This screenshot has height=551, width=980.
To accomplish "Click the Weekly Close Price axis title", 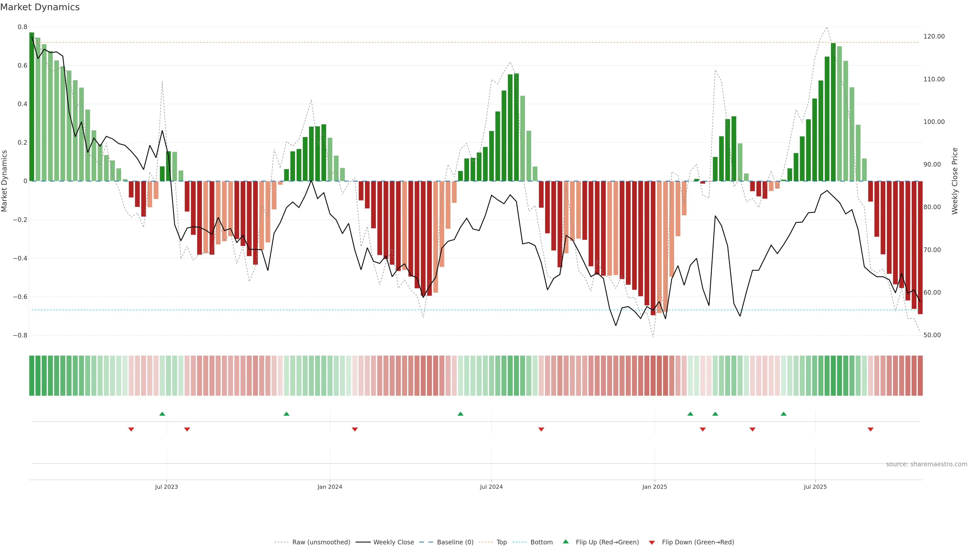I will 954,181.
